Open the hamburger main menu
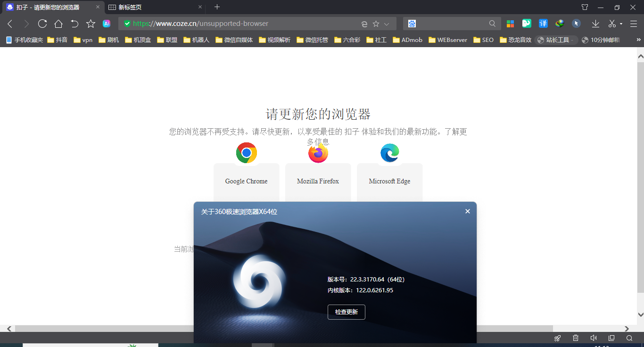Image resolution: width=644 pixels, height=347 pixels. [633, 23]
